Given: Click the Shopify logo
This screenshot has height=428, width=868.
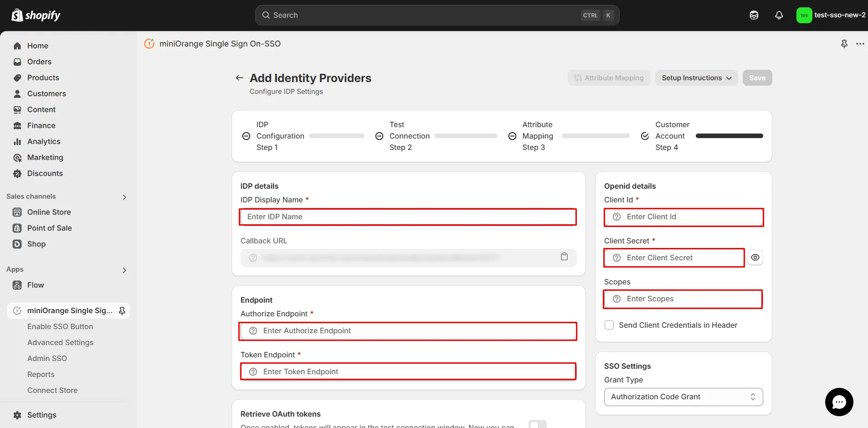Looking at the screenshot, I should pos(36,15).
